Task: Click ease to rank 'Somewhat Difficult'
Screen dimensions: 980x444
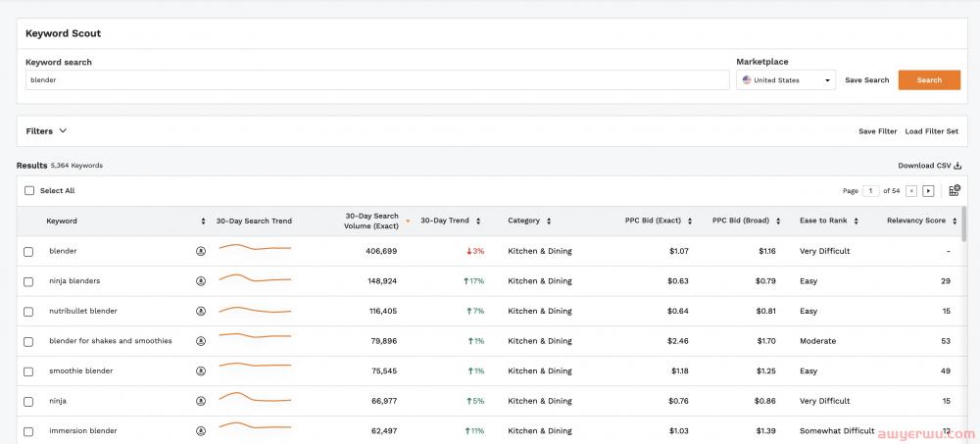Action: click(835, 431)
